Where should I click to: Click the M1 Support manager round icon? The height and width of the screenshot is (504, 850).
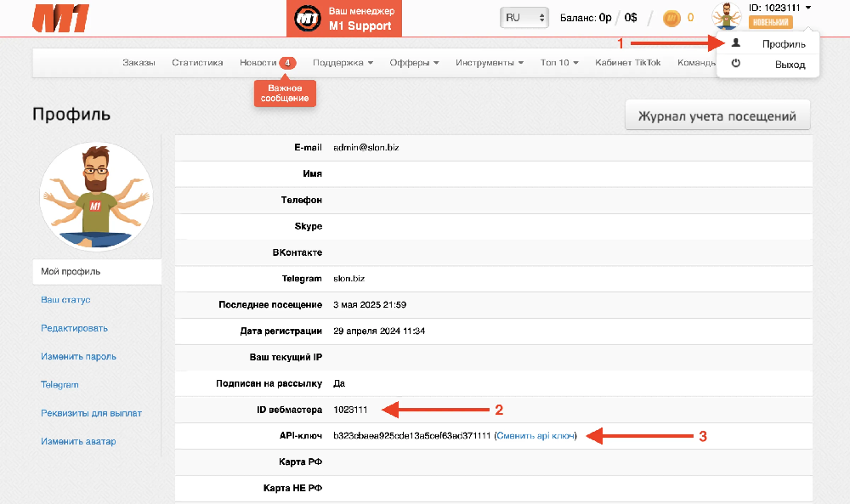tap(308, 19)
